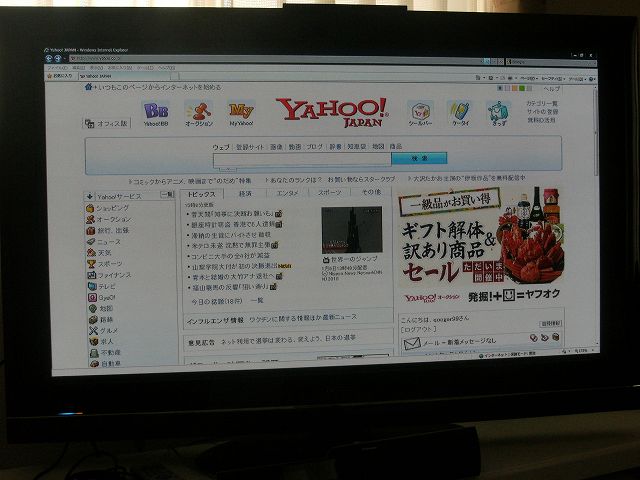Click the browser back arrow button
This screenshot has width=640, height=480.
click(49, 58)
